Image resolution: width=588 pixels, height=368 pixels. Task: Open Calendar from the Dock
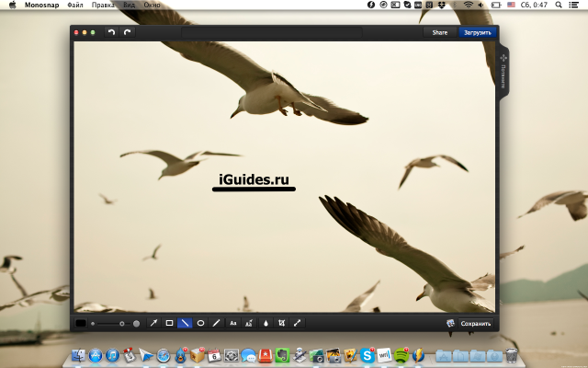click(214, 355)
